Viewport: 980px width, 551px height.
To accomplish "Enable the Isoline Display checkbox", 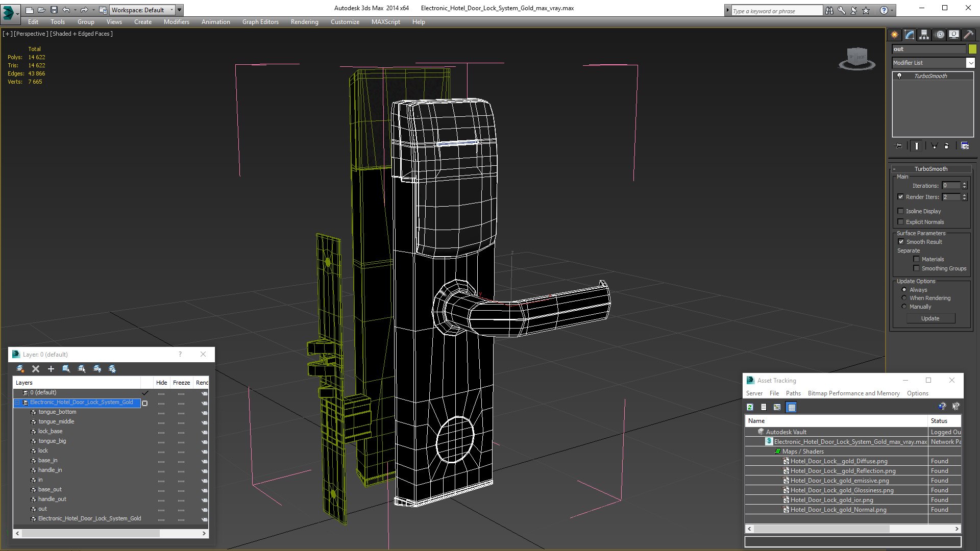I will coord(900,211).
